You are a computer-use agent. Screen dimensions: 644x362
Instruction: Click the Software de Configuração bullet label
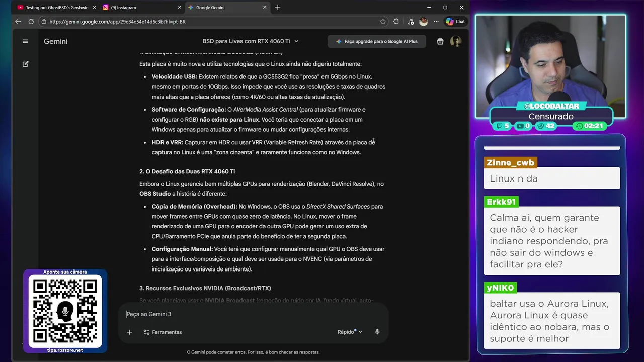click(x=189, y=110)
